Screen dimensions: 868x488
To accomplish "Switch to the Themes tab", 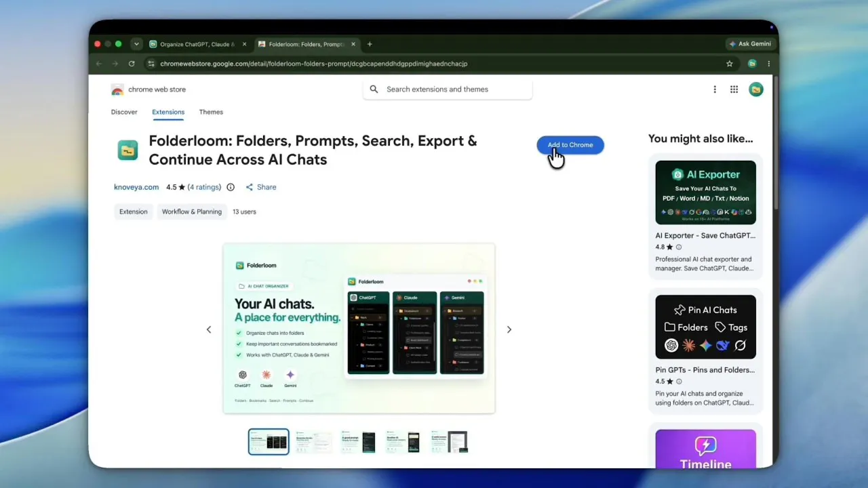I will pos(211,112).
